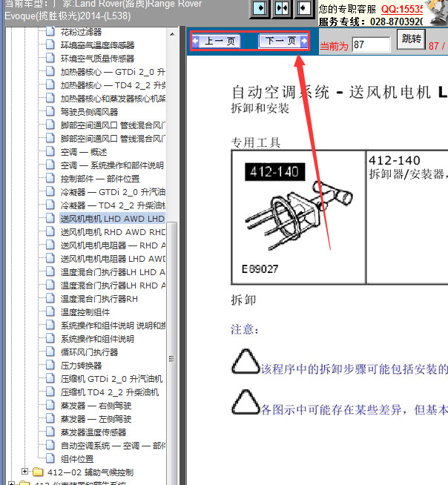This screenshot has height=485, width=448.
Task: Open 驾驶员侧调风器 document
Action: click(x=89, y=112)
